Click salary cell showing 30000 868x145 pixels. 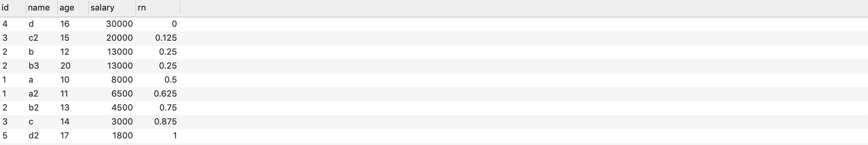pyautogui.click(x=112, y=24)
